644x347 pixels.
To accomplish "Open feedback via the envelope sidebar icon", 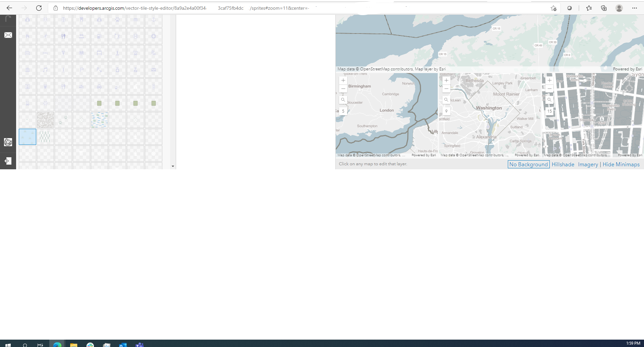I will pos(8,35).
